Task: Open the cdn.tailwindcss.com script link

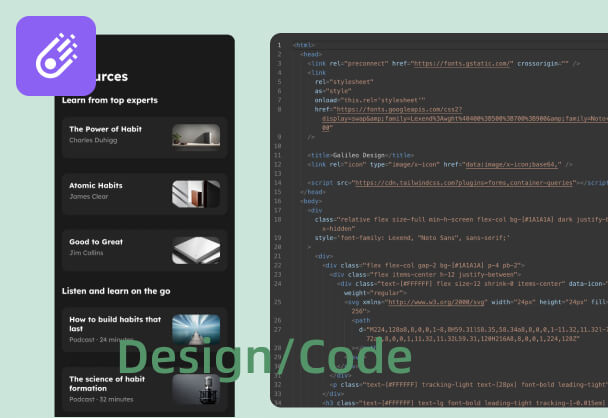Action: [x=463, y=183]
